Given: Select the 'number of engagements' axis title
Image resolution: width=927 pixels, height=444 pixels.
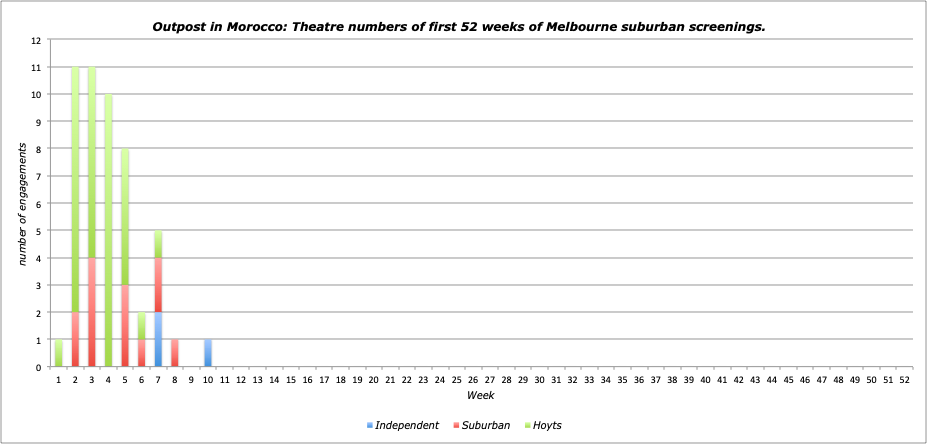Looking at the screenshot, I should pyautogui.click(x=20, y=204).
